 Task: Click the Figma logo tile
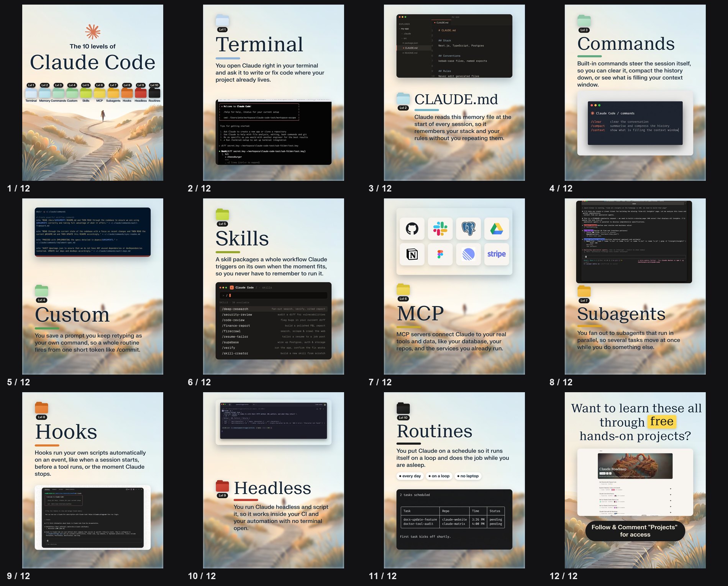point(440,254)
